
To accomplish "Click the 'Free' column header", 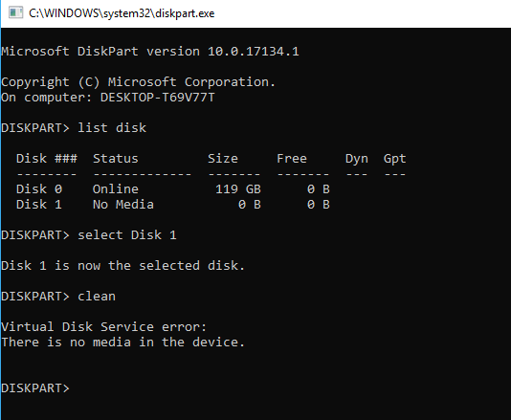I will pos(292,159).
